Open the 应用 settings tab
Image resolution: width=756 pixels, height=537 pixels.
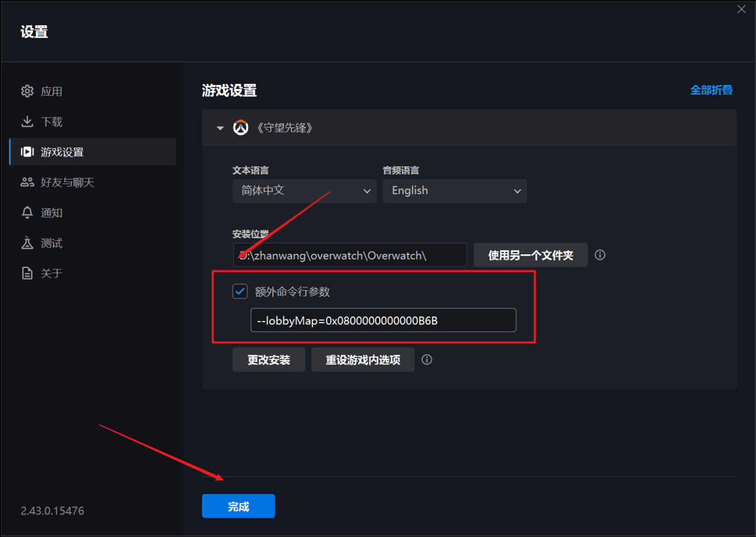[x=93, y=91]
